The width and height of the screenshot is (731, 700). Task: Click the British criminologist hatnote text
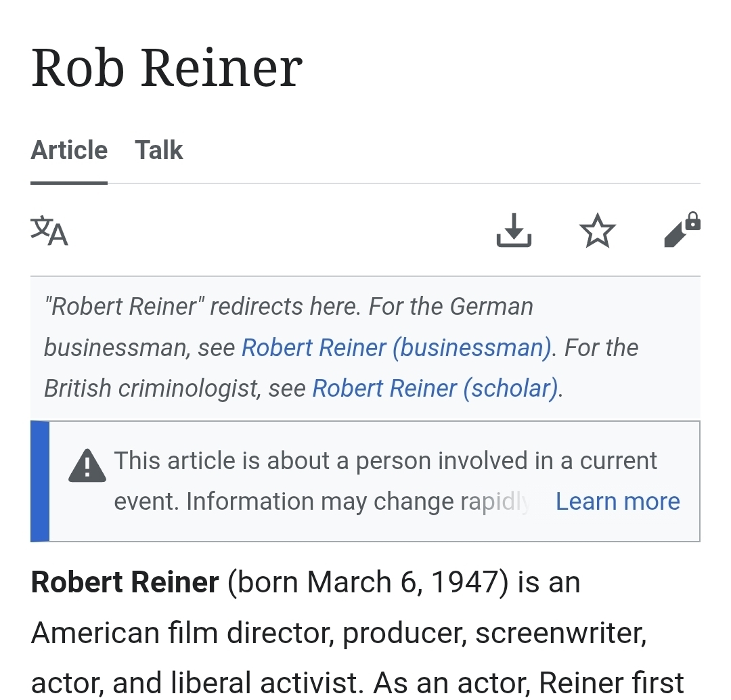tap(152, 388)
